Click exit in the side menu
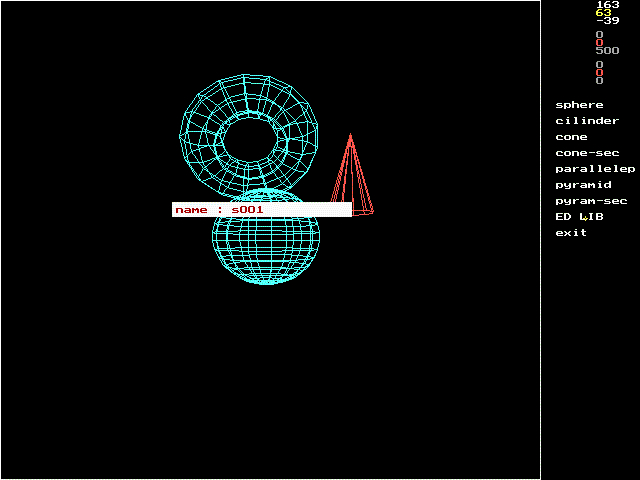The width and height of the screenshot is (640, 480). (571, 233)
